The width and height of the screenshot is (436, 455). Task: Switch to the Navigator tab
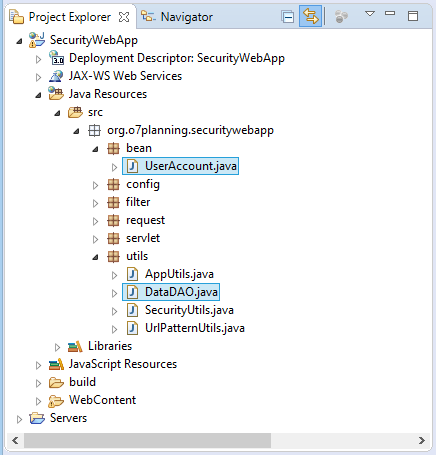177,17
